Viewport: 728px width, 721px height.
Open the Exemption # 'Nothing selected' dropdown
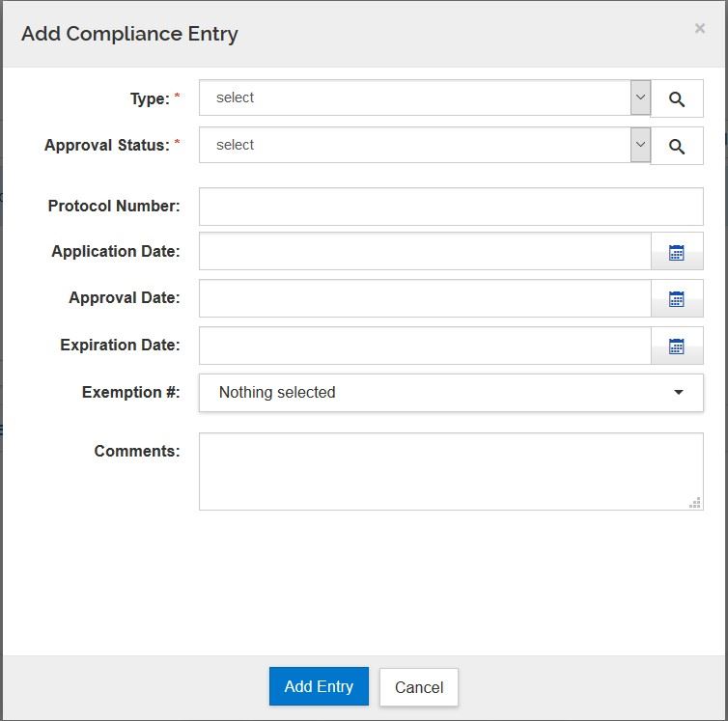[x=451, y=393]
